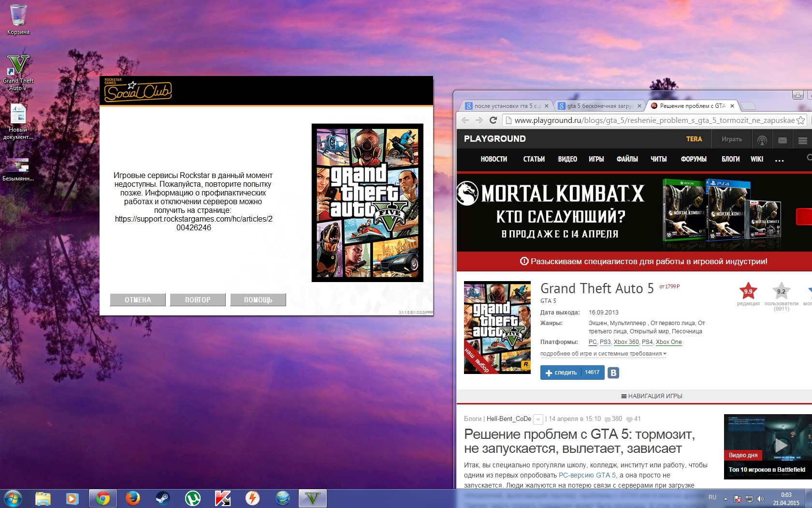Expand 'подробнее об игре и системные требования'
812x508 pixels.
point(603,354)
